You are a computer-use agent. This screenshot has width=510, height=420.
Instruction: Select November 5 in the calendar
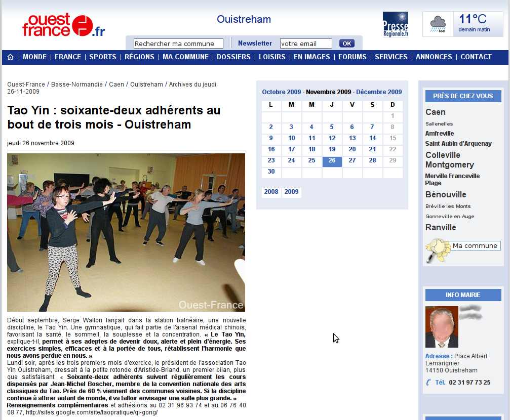coord(332,127)
